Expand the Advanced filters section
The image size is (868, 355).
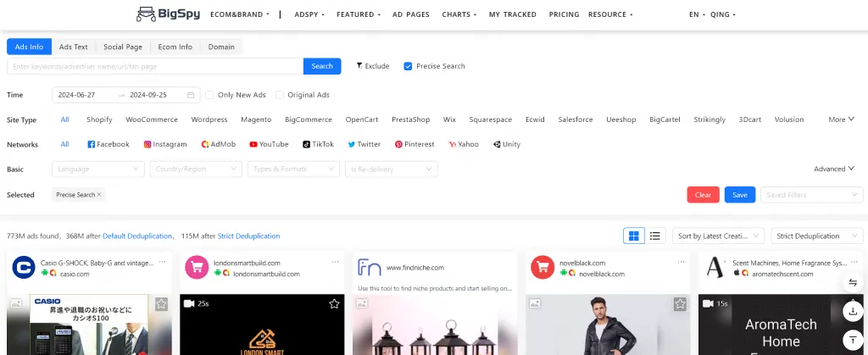[834, 169]
